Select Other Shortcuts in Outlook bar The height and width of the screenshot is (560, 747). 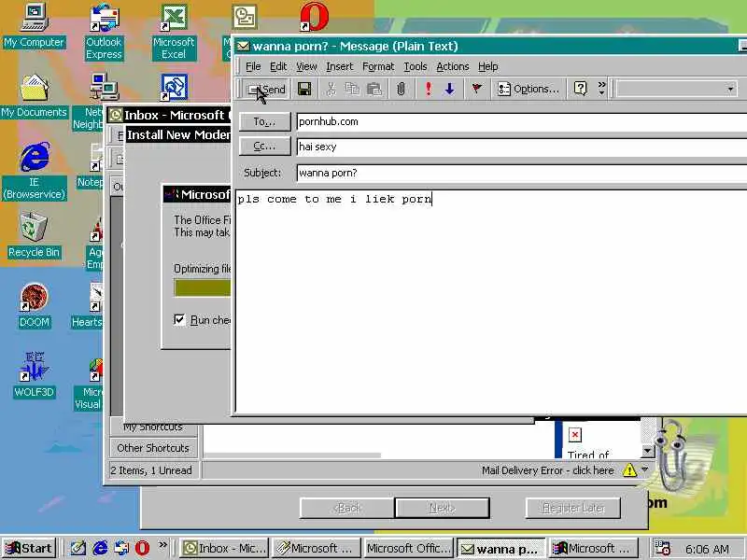coord(153,448)
